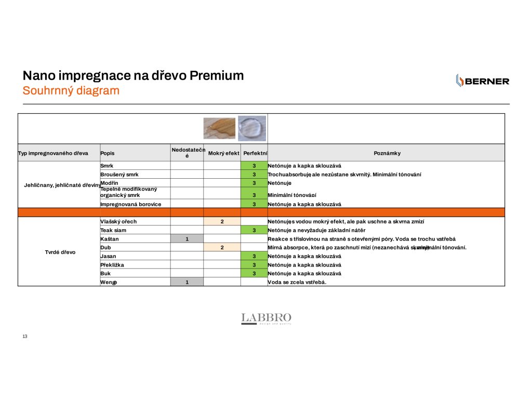Click the 'Perfektní' column header
Image resolution: width=532 pixels, height=399 pixels.
pos(255,153)
